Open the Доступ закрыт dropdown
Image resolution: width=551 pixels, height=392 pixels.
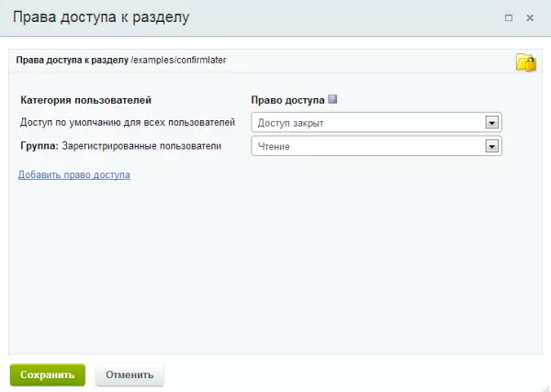(377, 123)
